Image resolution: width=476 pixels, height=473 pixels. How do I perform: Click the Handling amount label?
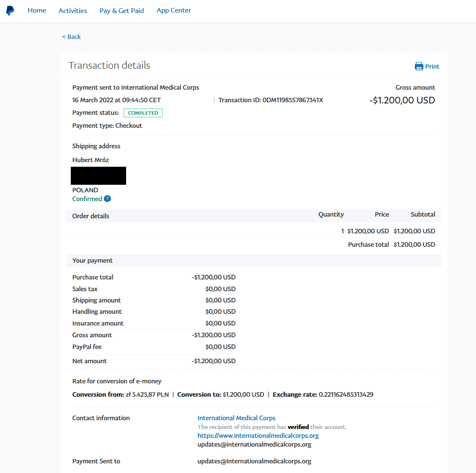[x=97, y=311]
